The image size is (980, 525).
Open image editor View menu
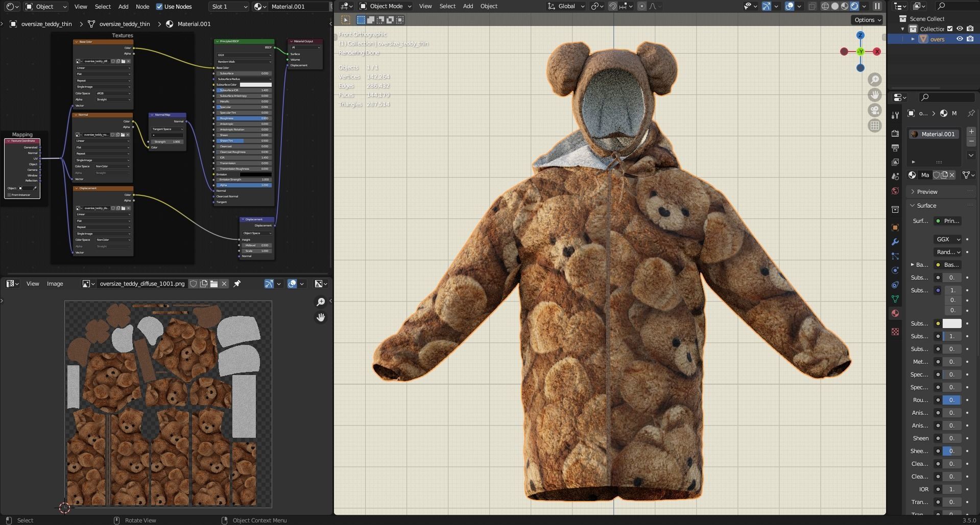(33, 284)
